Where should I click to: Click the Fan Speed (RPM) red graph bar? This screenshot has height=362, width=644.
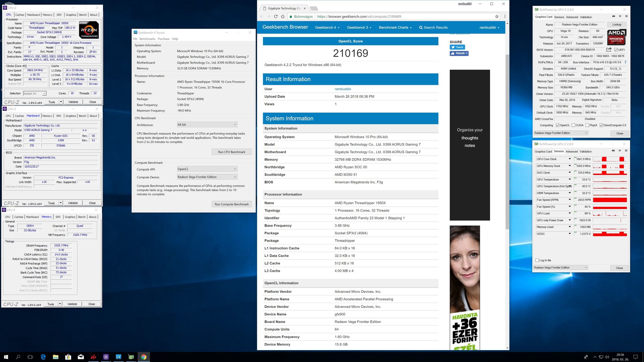(x=610, y=200)
